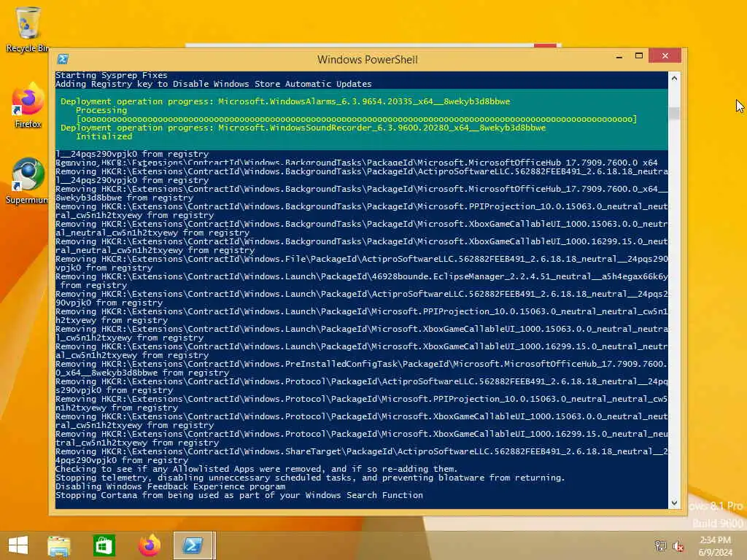Open the Recycle Bin desktop icon
Viewport: 747px width, 560px height.
[27, 28]
